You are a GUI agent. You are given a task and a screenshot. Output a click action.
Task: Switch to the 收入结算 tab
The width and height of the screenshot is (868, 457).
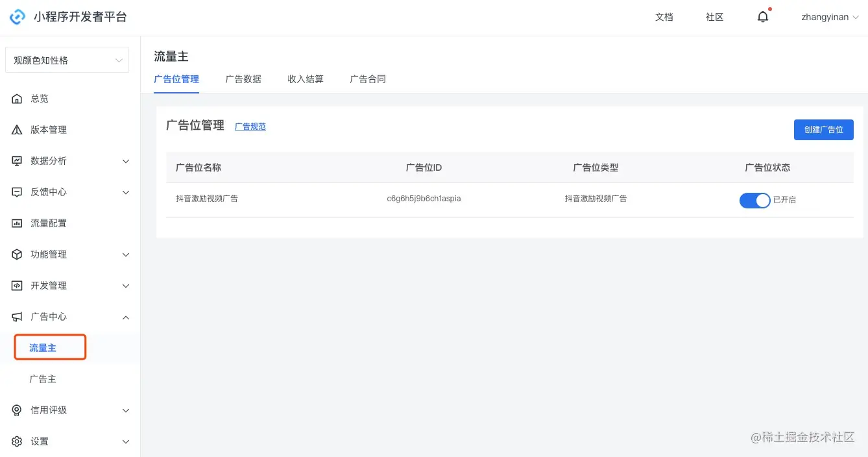pos(306,79)
